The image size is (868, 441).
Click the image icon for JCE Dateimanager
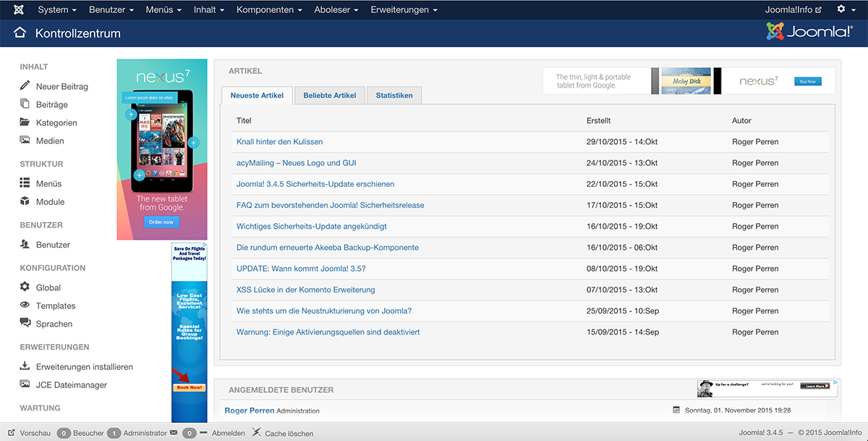[25, 385]
